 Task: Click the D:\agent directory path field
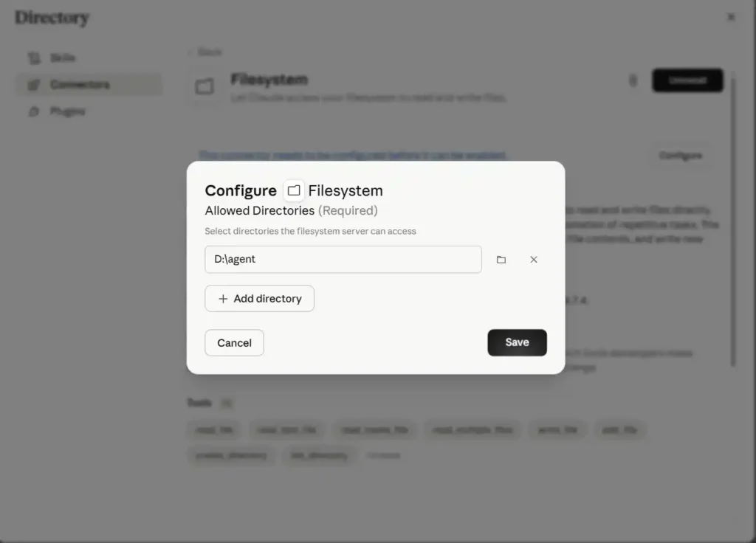(x=343, y=259)
